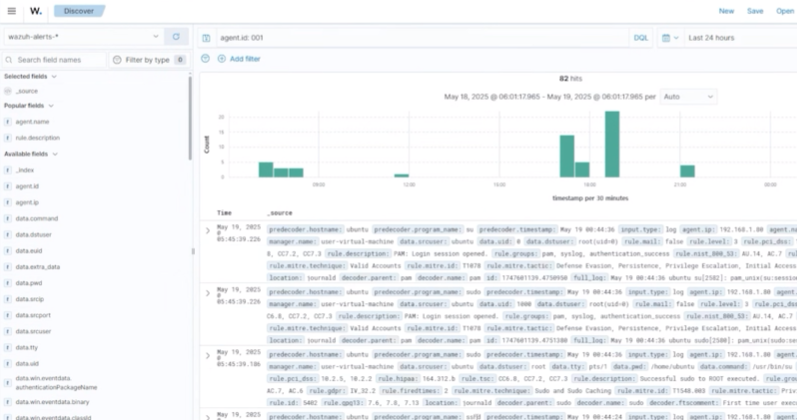Switch query language via DQL button
This screenshot has height=420, width=797.
(641, 38)
